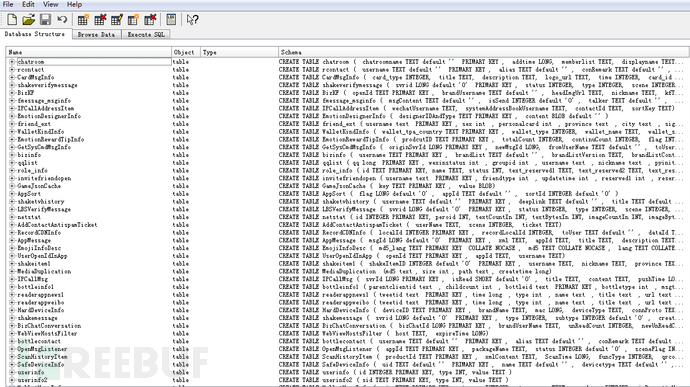Expand the BizKF table node
This screenshot has width=690, height=387.
click(12, 93)
